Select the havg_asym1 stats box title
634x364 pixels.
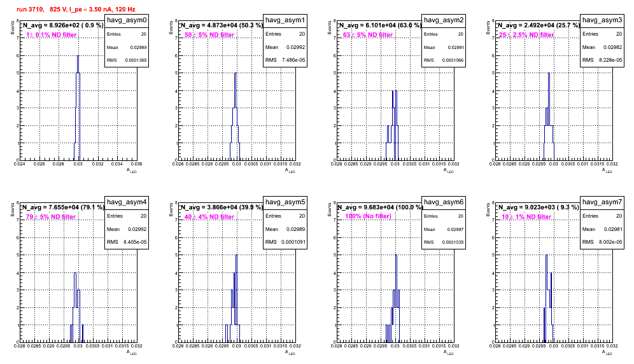click(285, 20)
